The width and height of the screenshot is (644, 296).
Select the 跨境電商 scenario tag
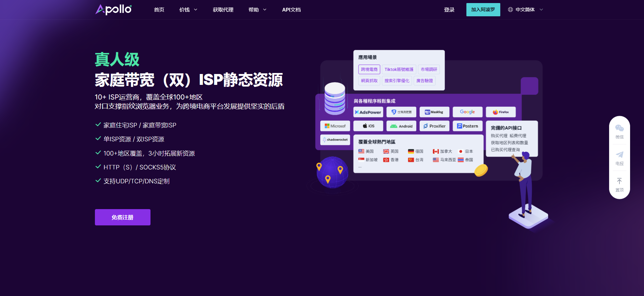(x=369, y=69)
